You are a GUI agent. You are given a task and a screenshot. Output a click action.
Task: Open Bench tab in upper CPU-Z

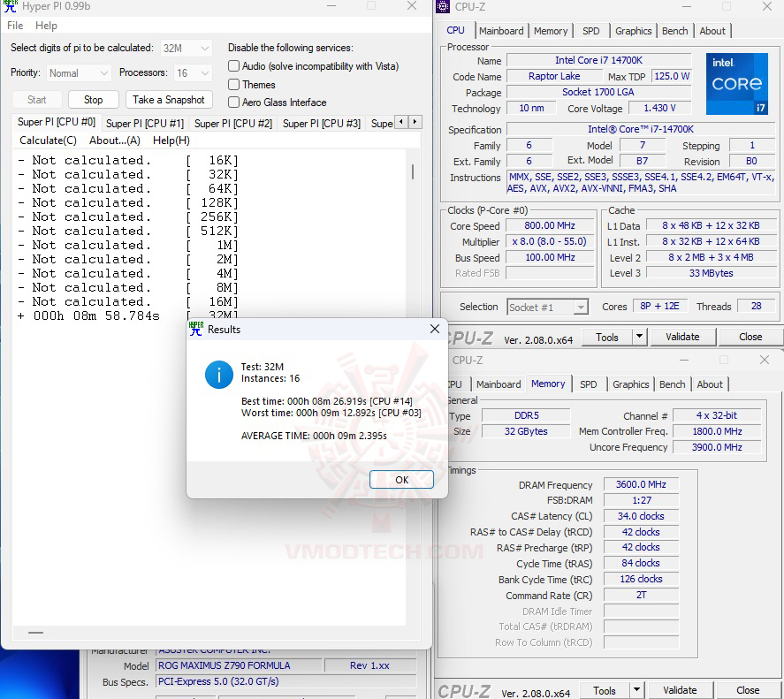tap(674, 31)
